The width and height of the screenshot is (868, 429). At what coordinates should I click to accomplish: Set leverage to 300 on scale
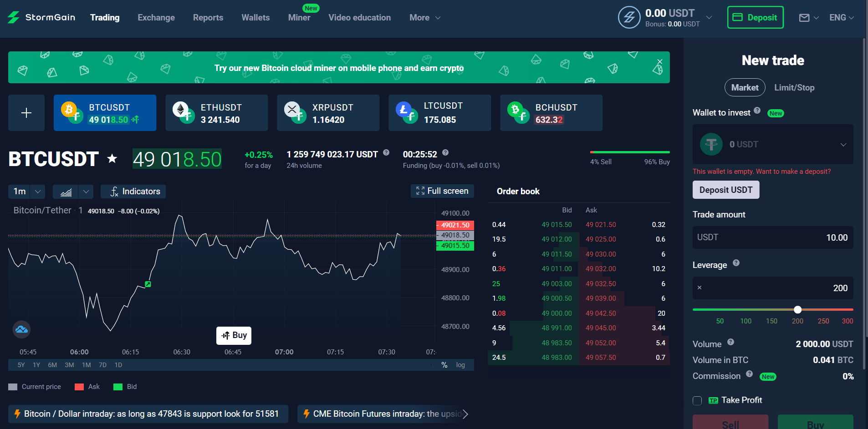click(x=848, y=321)
